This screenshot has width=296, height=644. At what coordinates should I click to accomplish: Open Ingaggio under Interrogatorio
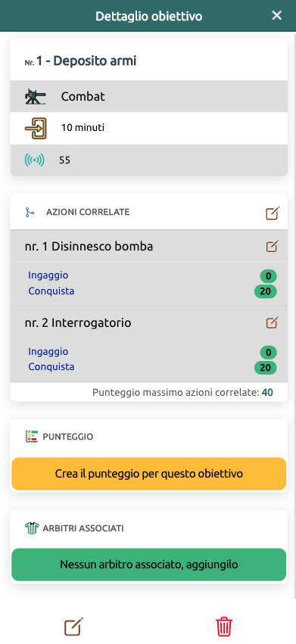pos(48,352)
